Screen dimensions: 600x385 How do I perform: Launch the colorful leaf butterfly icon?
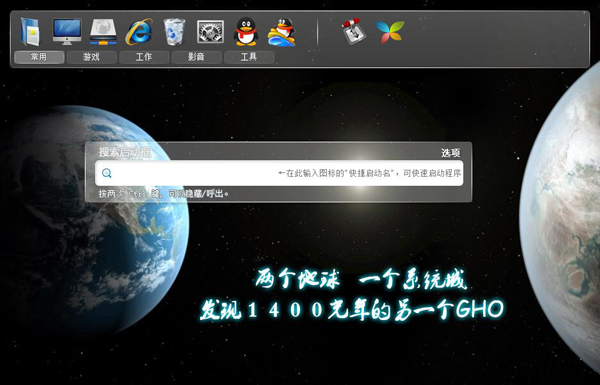[390, 32]
